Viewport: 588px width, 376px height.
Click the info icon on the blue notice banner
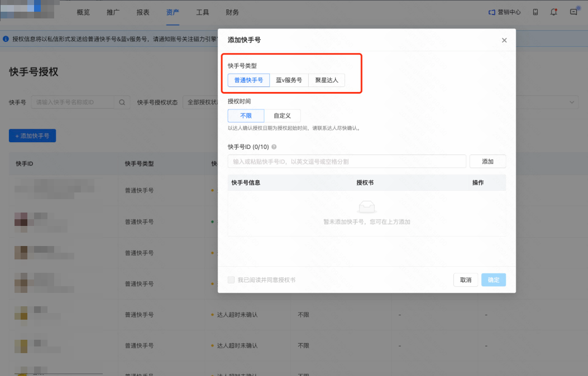click(6, 38)
